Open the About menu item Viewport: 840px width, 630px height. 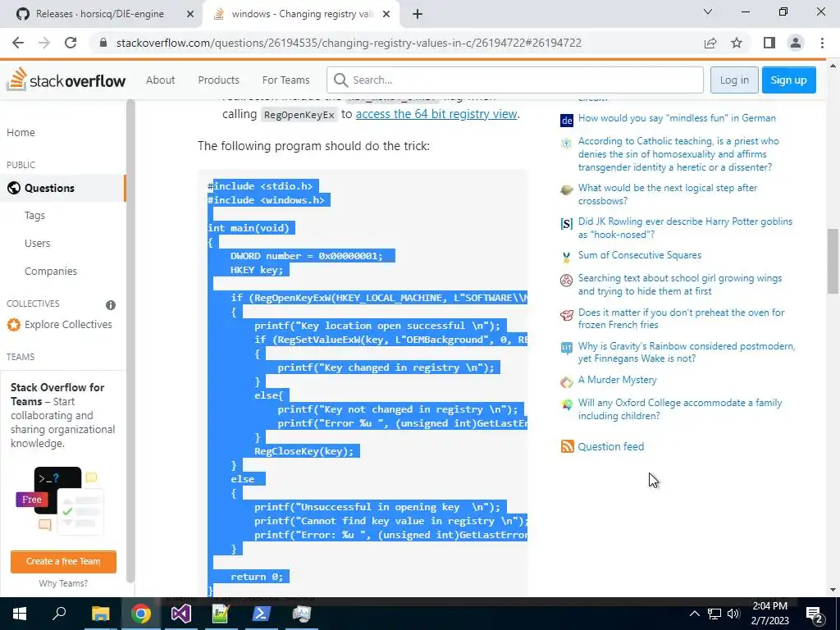point(160,80)
